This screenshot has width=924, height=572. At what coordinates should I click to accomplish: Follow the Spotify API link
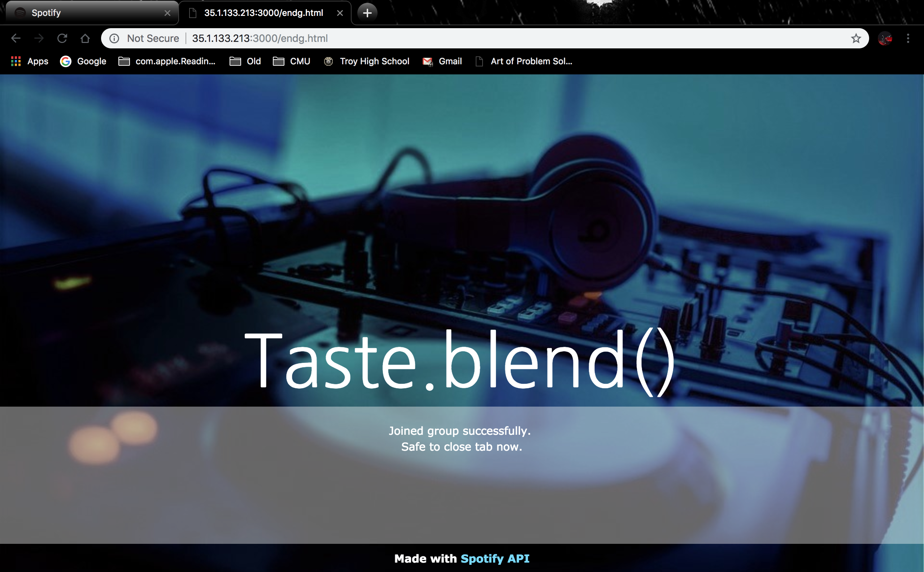pyautogui.click(x=494, y=558)
